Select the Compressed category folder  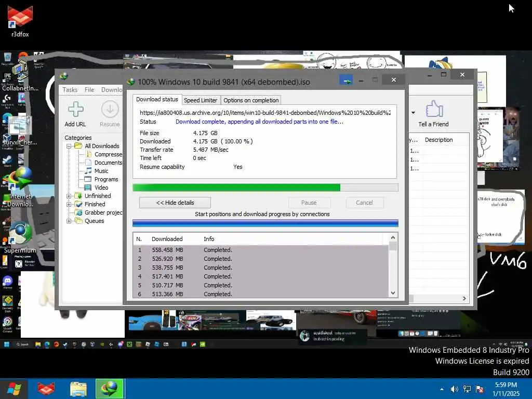(104, 154)
